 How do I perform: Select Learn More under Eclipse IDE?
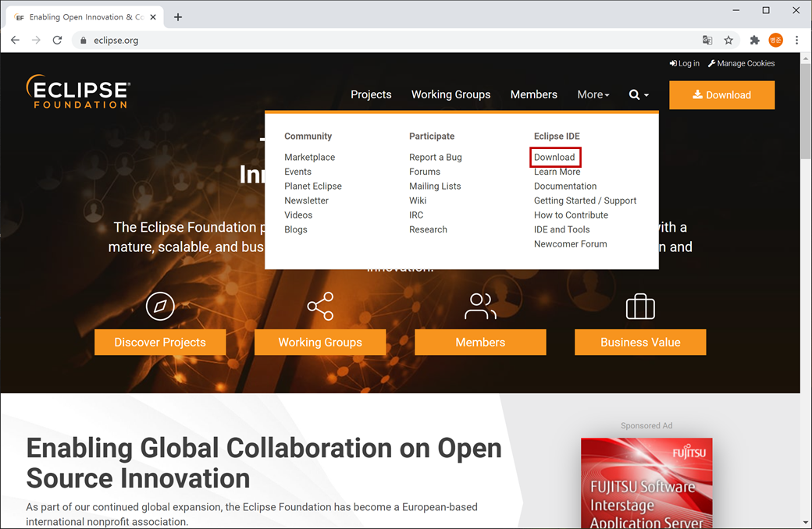point(557,172)
